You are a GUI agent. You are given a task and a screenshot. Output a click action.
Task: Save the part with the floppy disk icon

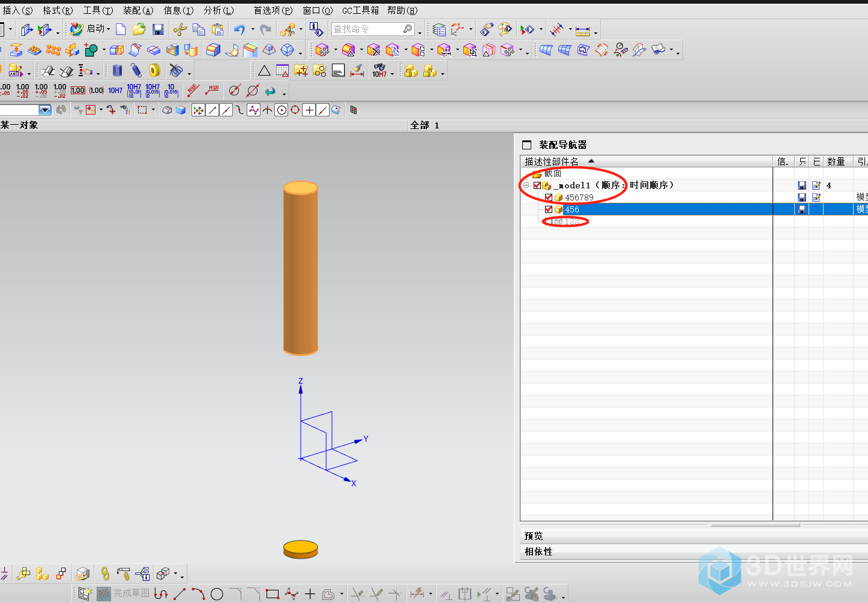(158, 29)
